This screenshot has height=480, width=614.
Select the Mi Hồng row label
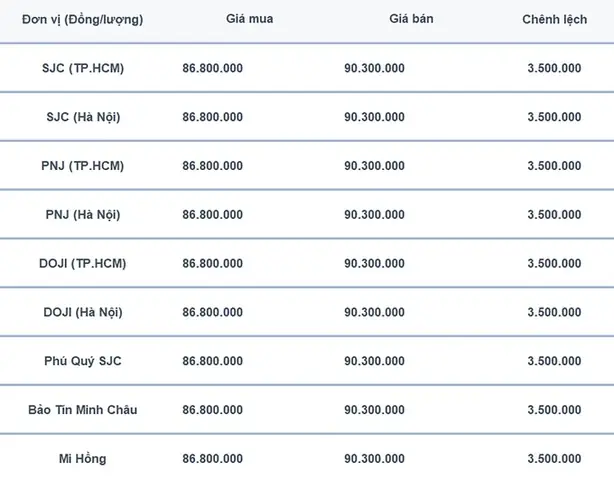pos(83,458)
